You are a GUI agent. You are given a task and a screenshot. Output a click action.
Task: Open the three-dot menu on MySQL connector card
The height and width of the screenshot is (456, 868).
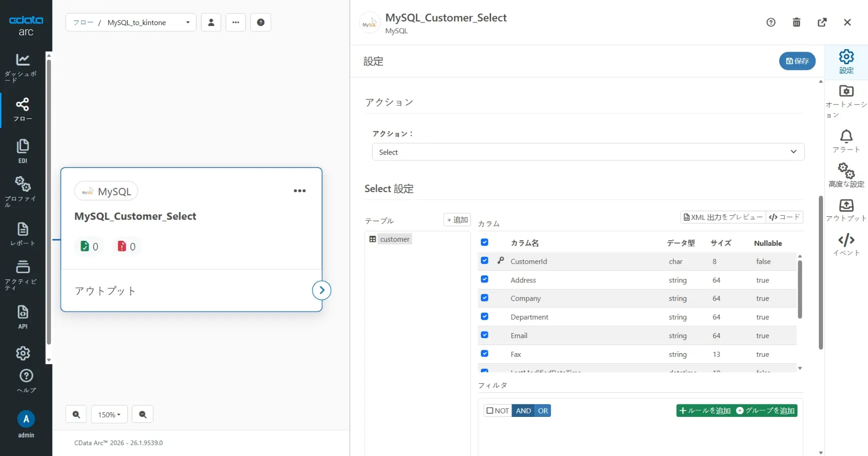tap(299, 191)
